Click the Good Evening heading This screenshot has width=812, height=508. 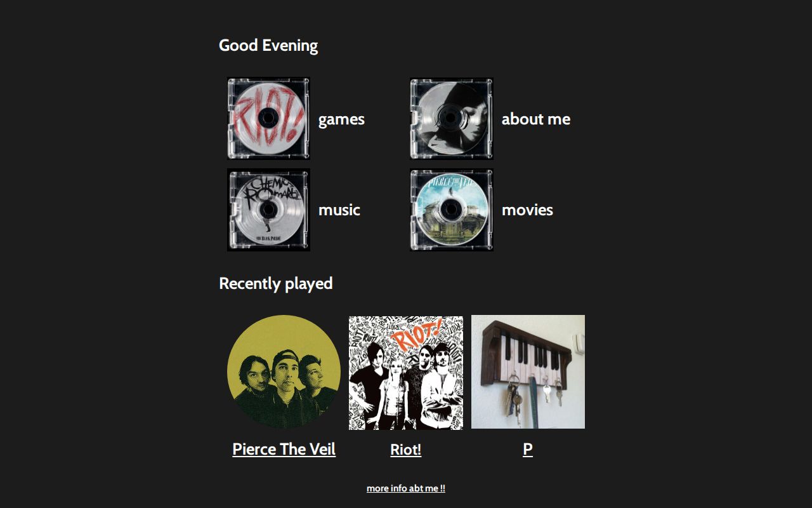[x=268, y=46]
